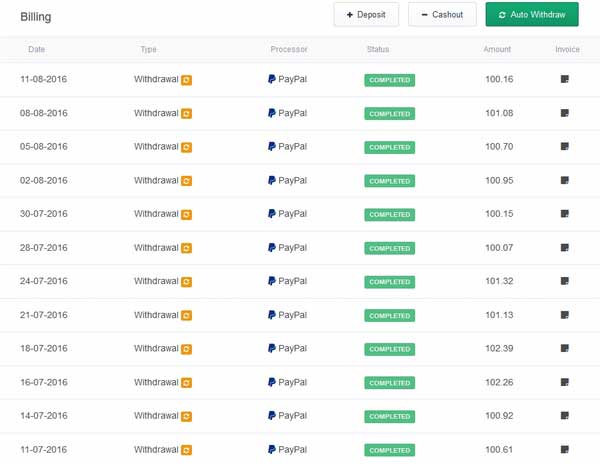Click orange auto icon on 24-07-2016 row

click(x=186, y=282)
